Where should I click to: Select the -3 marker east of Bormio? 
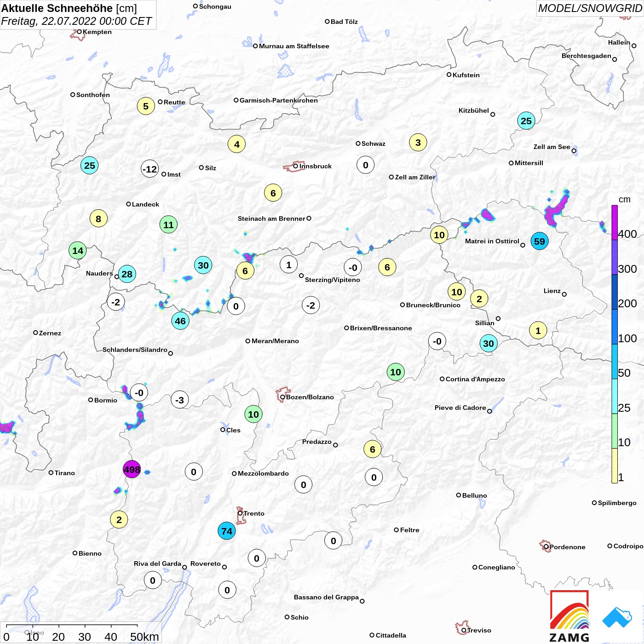[180, 400]
